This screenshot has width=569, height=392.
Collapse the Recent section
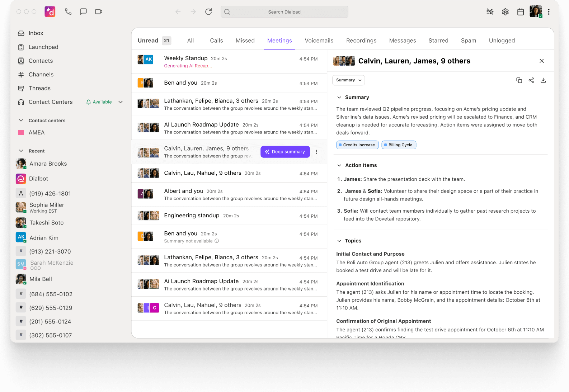(x=21, y=151)
